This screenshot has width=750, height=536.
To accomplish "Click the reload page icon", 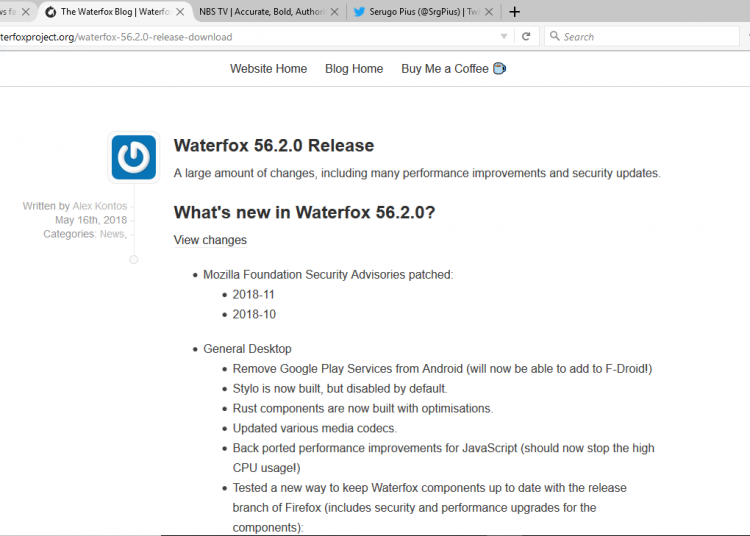I will pyautogui.click(x=526, y=36).
